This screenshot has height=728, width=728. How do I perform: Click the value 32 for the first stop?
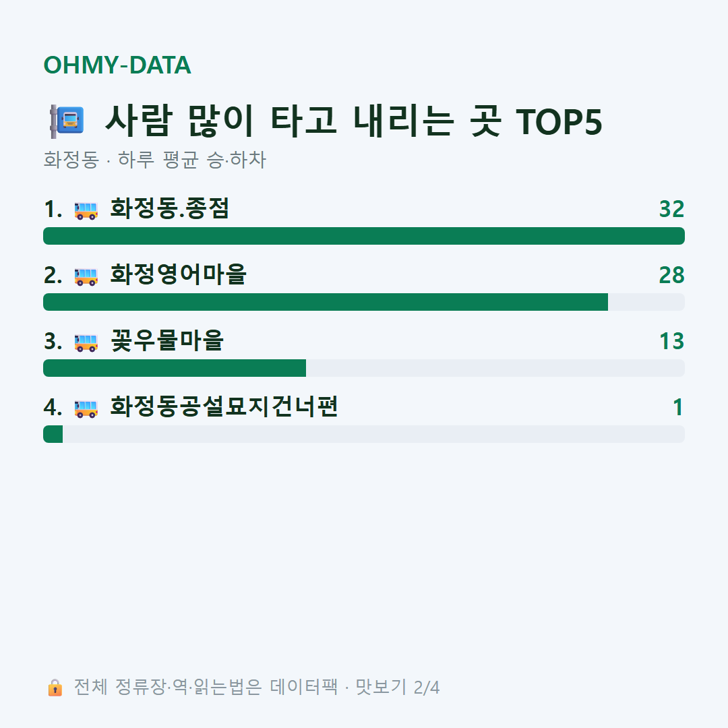[672, 210]
